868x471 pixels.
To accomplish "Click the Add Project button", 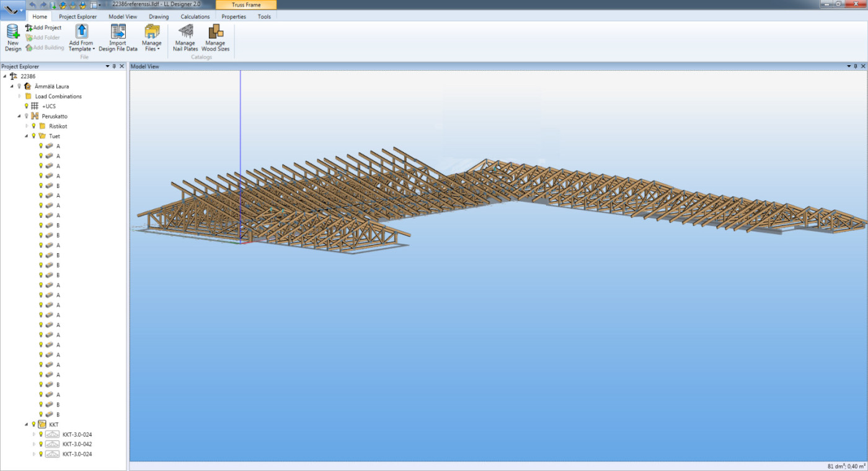I will coord(43,28).
